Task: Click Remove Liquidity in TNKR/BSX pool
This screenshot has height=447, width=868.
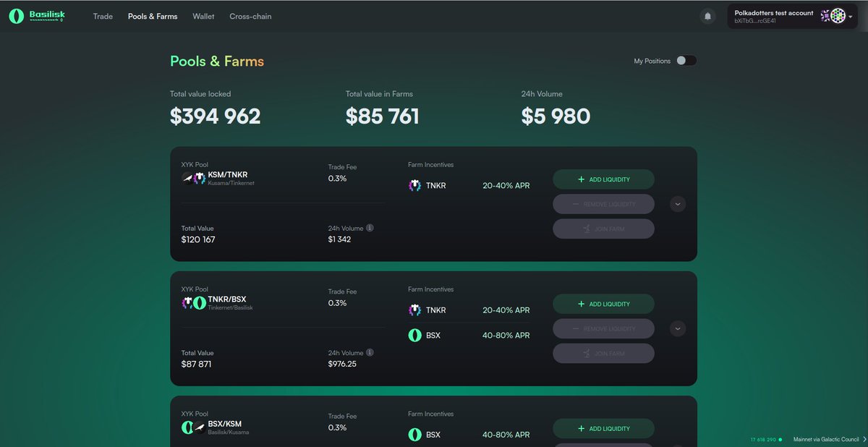Action: (x=603, y=328)
